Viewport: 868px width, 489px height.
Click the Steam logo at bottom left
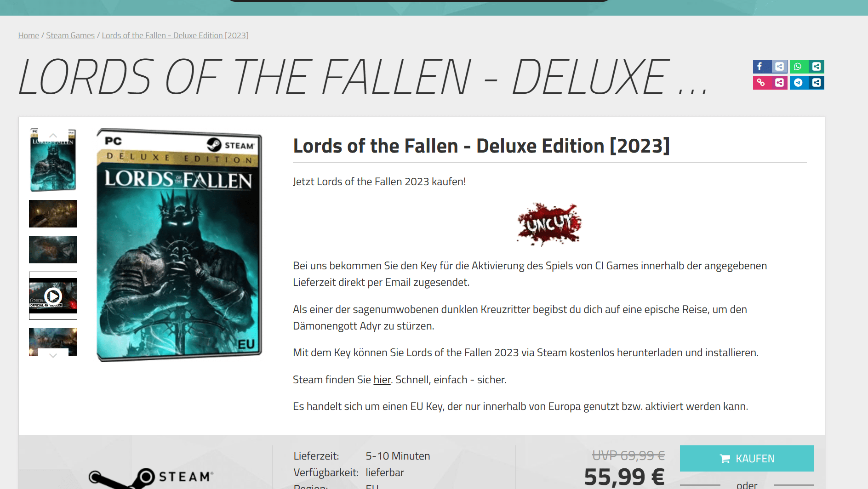click(x=151, y=478)
